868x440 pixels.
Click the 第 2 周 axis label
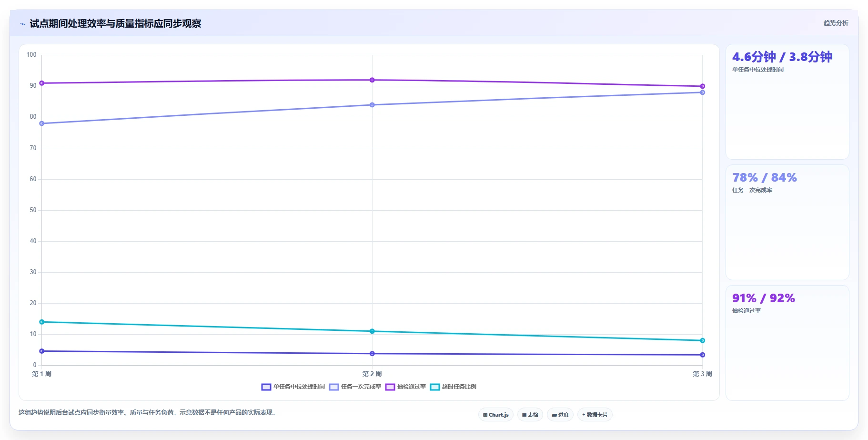pyautogui.click(x=372, y=374)
